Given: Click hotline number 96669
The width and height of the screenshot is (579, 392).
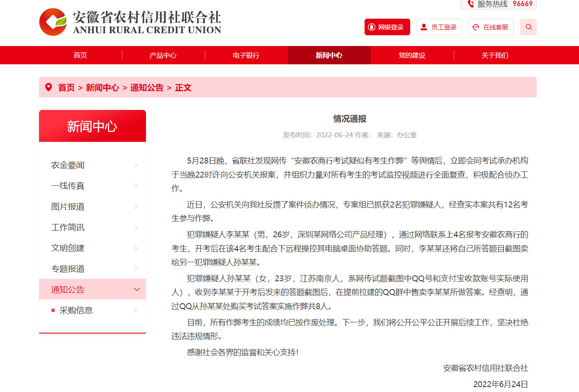Looking at the screenshot, I should click(523, 4).
